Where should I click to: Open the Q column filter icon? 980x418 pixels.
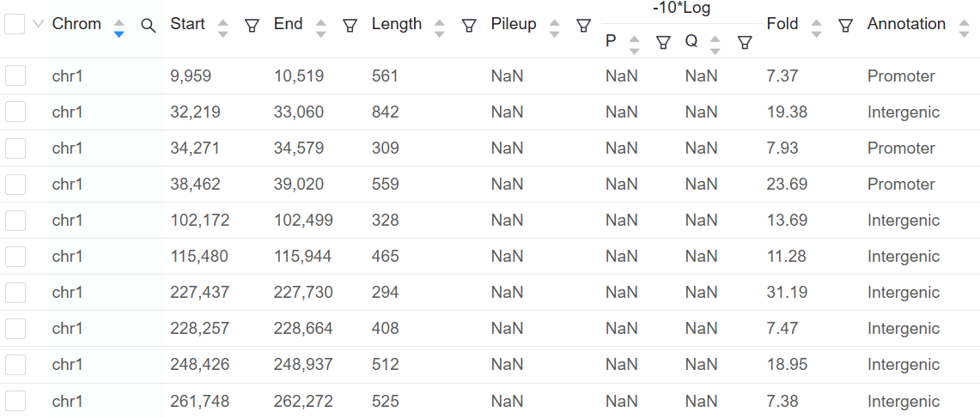[744, 43]
